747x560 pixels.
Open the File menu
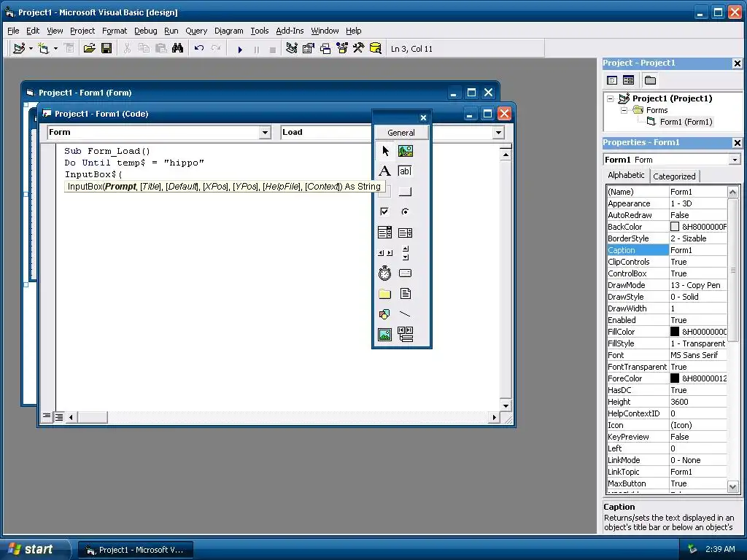[13, 31]
